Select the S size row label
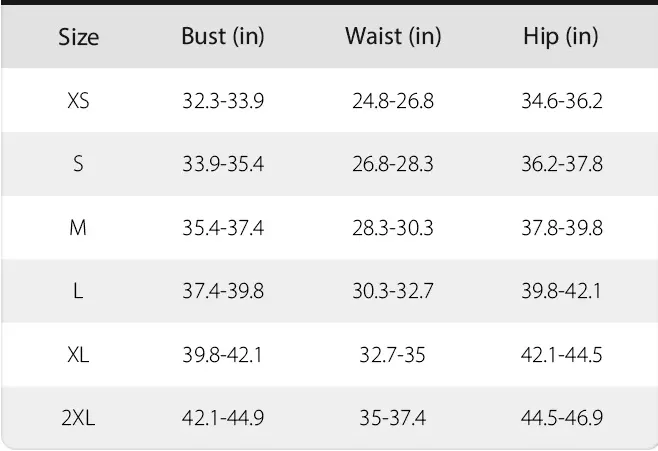Viewport: 658px width, 451px height. [78, 164]
